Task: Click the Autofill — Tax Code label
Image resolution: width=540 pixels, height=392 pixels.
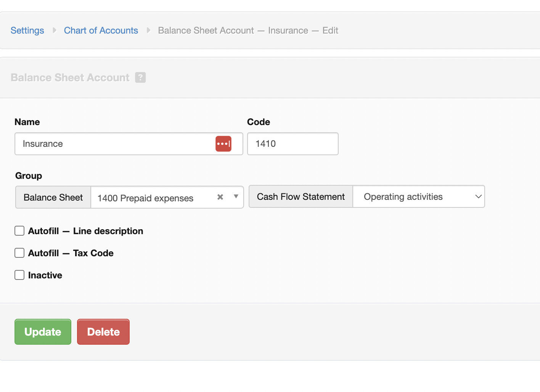Action: point(71,253)
